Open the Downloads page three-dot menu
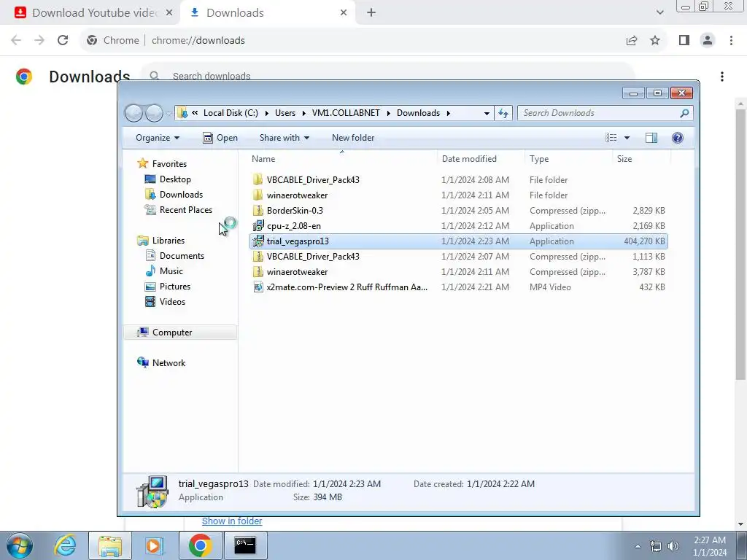 tap(722, 76)
